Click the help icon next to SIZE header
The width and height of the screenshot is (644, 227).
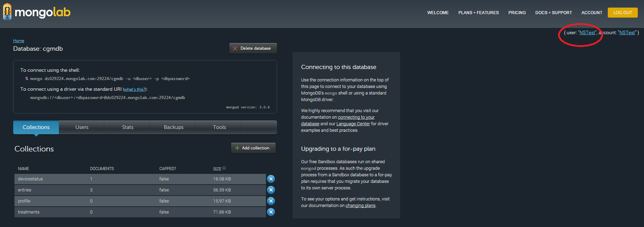coord(224,168)
